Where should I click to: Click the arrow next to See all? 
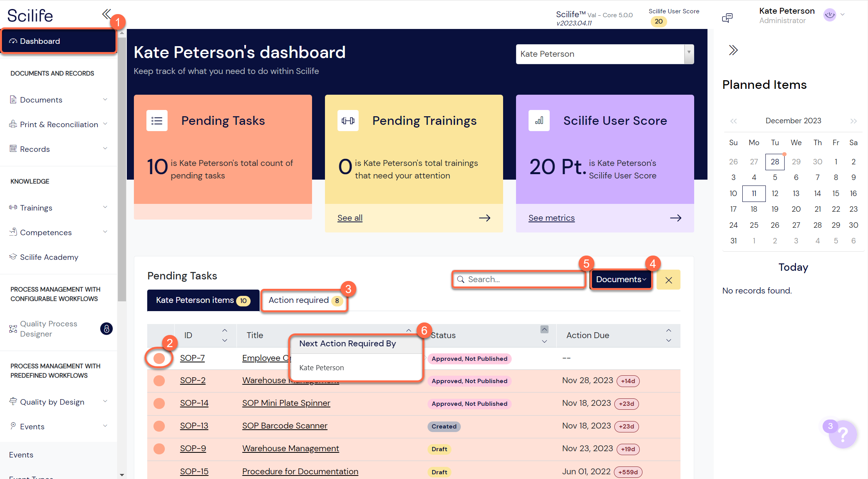click(x=485, y=218)
